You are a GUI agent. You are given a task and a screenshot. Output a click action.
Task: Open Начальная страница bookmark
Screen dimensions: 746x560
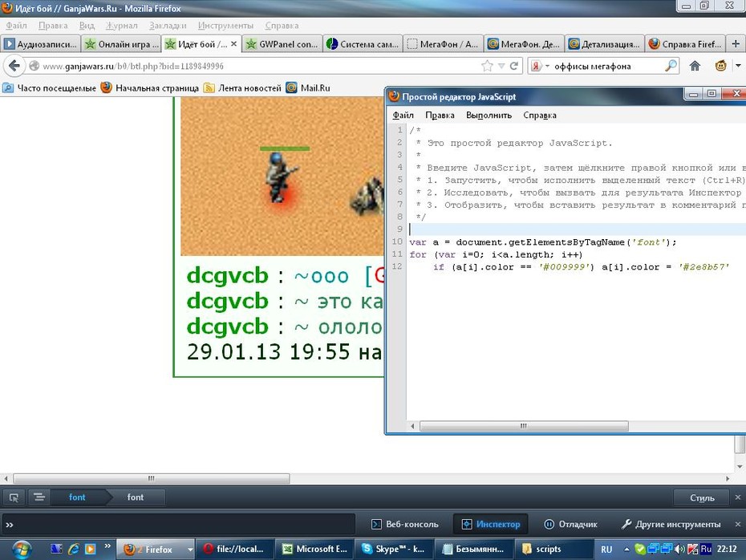pyautogui.click(x=150, y=88)
